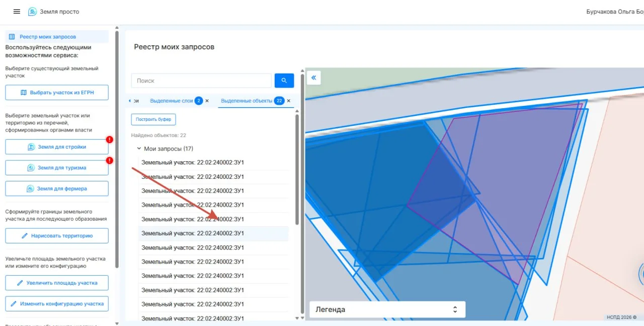This screenshot has width=644, height=326.
Task: Click Выбрать участок из ЕГРН button
Action: [57, 93]
